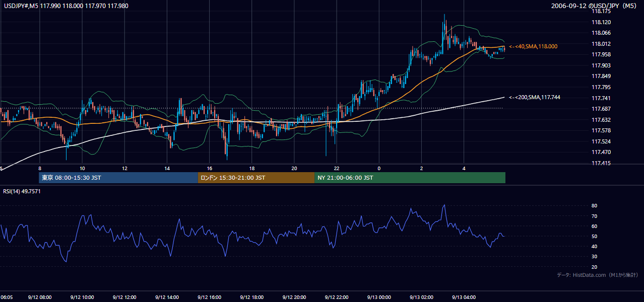Click the RSI(14) 49.7571 indicator label

tap(22, 191)
